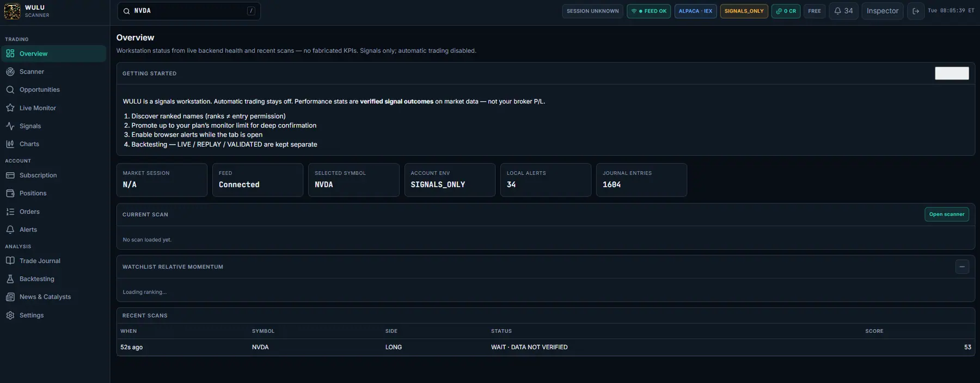The image size is (980, 383).
Task: Open Backtesting flask icon in sidebar
Action: click(x=10, y=278)
